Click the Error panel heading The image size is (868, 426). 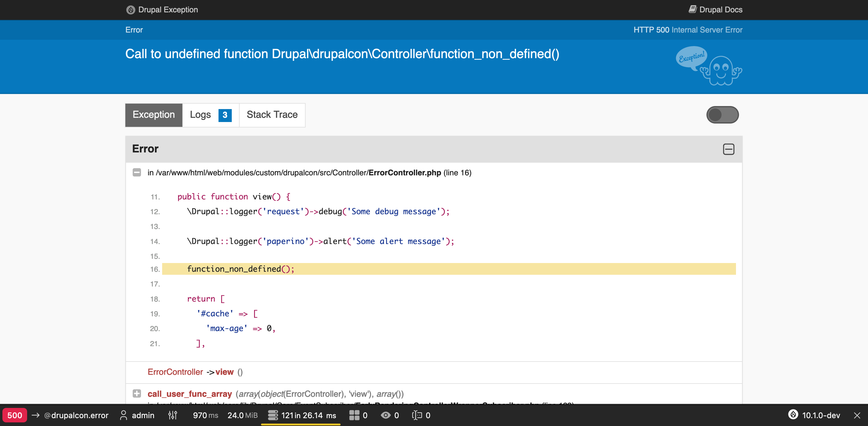click(x=145, y=149)
